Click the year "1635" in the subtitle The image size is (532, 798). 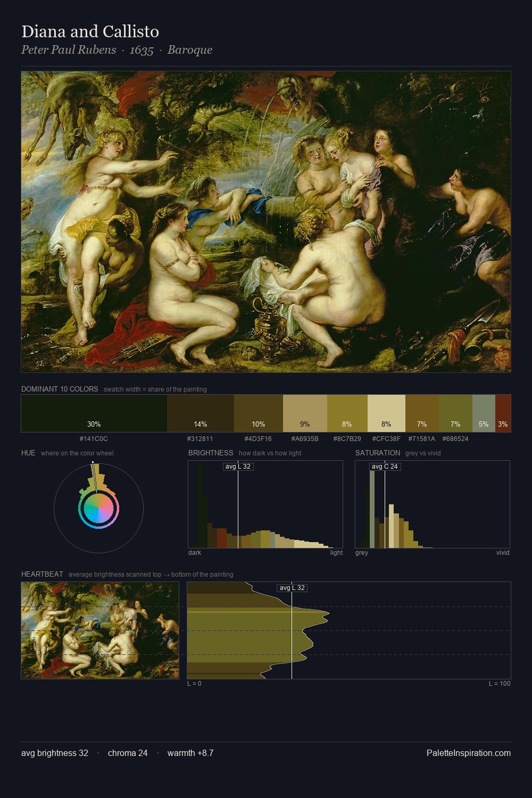[x=142, y=50]
